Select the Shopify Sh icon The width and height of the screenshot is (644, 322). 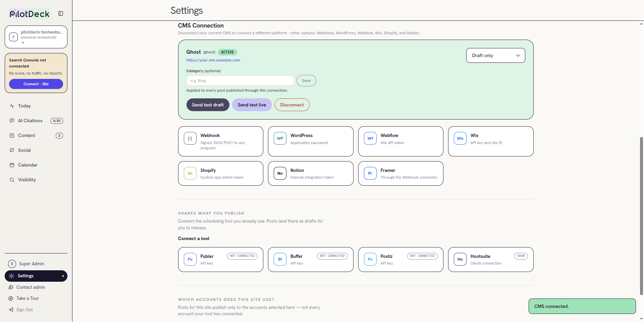[190, 173]
